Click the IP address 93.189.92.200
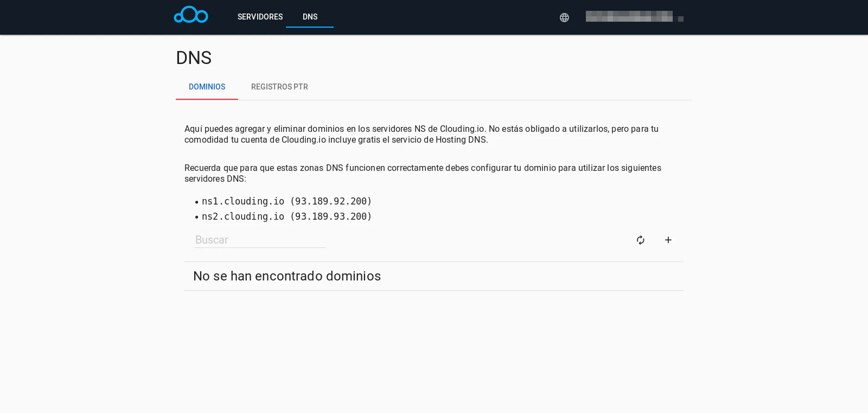868x415 pixels. [x=331, y=201]
